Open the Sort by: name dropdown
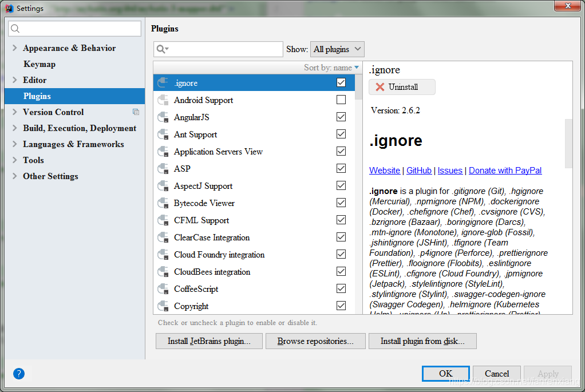The width and height of the screenshot is (585, 392). (332, 67)
